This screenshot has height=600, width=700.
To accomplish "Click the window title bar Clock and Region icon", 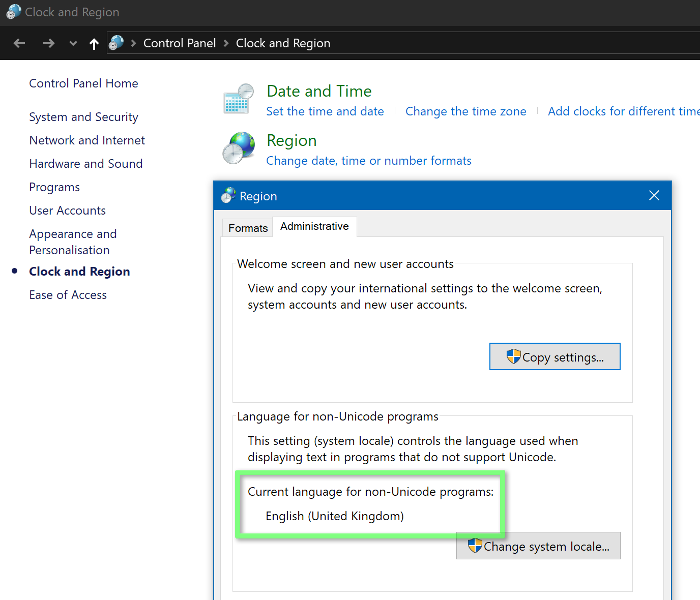I will pos(14,12).
